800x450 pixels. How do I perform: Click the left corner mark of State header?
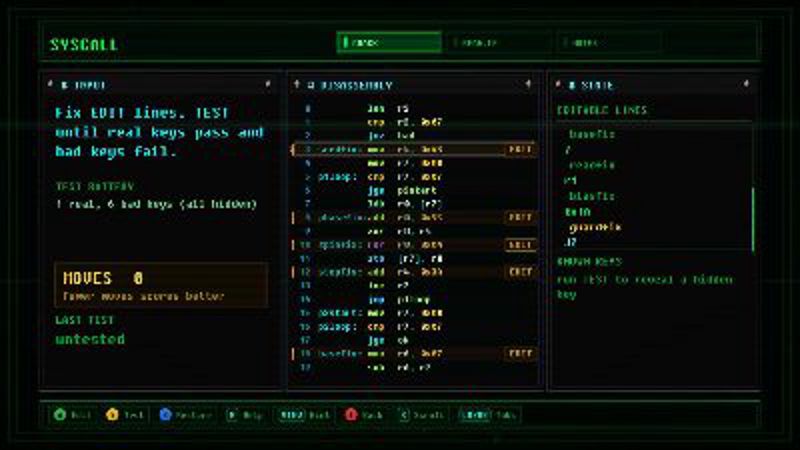558,84
